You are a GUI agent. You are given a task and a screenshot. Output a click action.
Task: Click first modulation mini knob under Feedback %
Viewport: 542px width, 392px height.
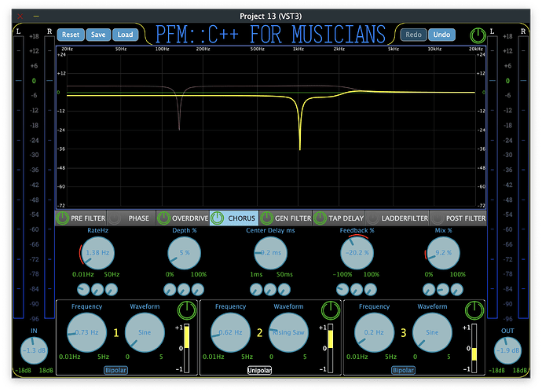tap(342, 289)
